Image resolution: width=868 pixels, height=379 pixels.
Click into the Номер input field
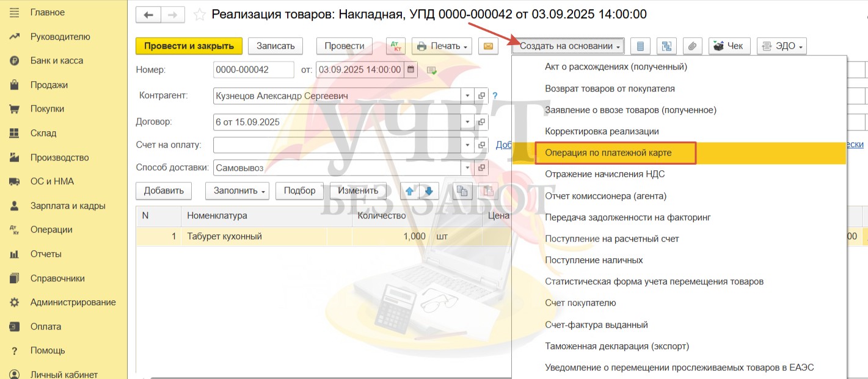253,70
